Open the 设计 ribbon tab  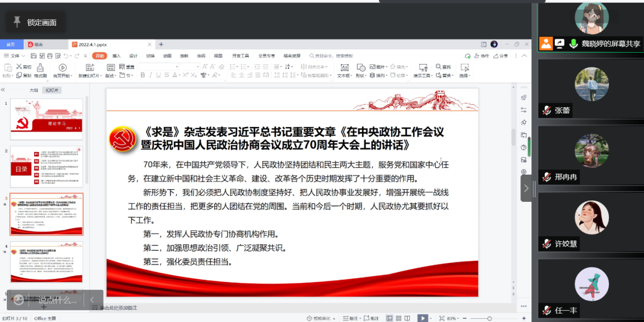133,56
